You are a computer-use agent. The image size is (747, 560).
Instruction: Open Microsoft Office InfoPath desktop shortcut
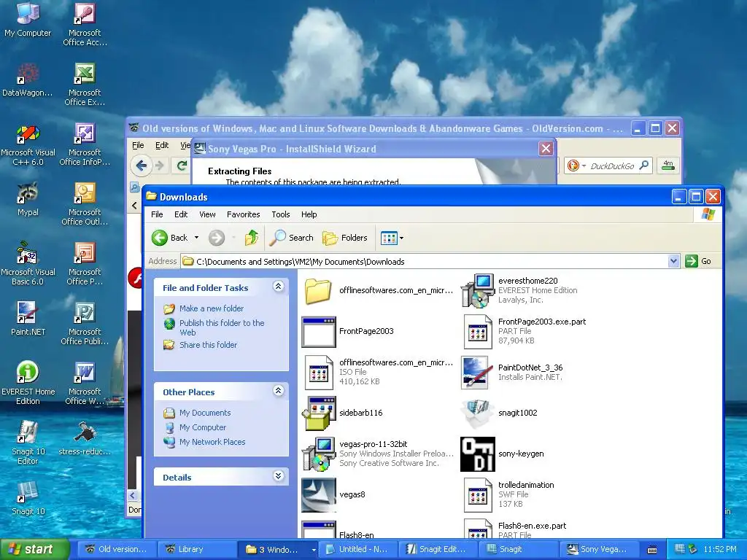[x=85, y=144]
